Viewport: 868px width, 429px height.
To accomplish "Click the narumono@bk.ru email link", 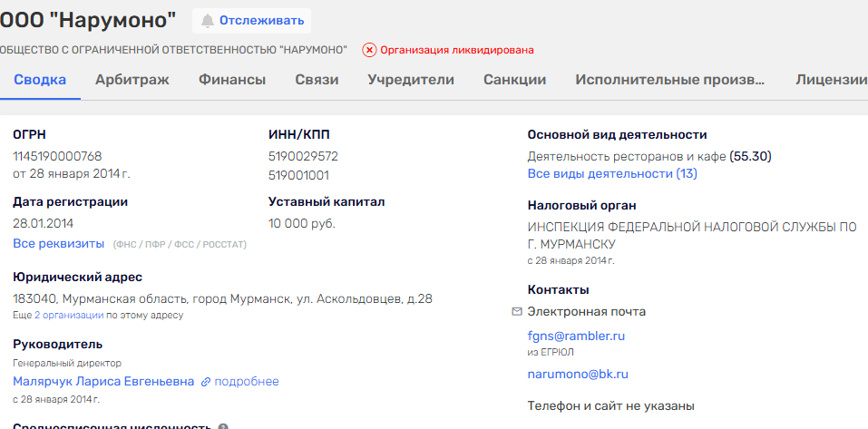I will point(578,375).
